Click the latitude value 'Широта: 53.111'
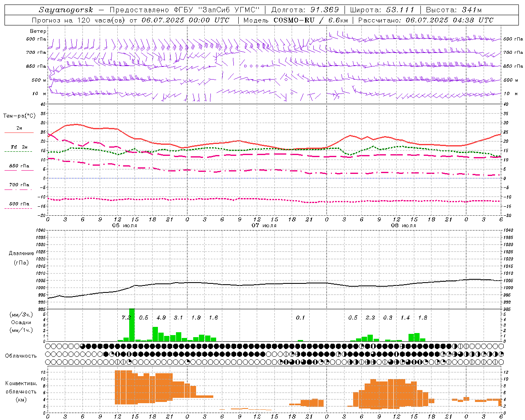525x420 pixels. (x=382, y=10)
